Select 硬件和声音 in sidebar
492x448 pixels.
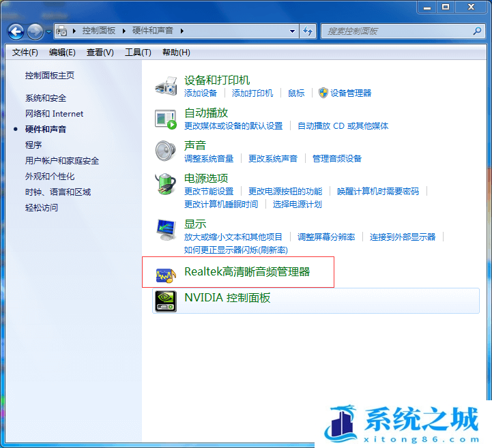click(x=46, y=129)
